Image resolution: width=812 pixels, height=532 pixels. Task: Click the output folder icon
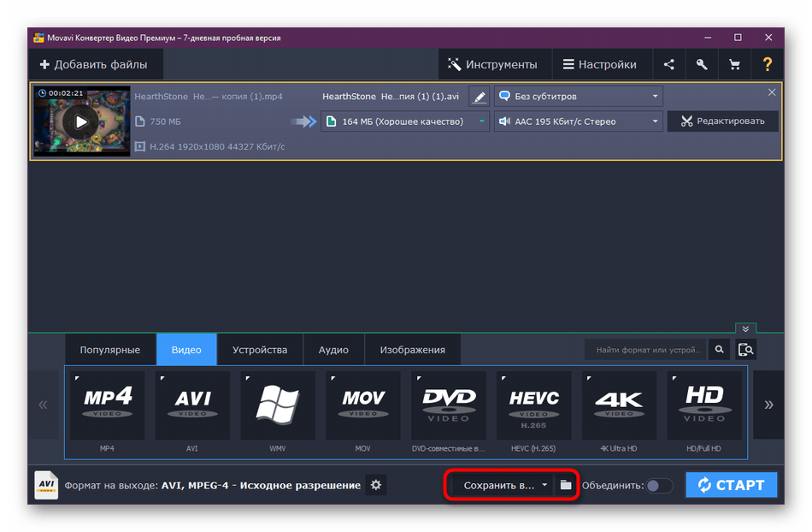(565, 485)
